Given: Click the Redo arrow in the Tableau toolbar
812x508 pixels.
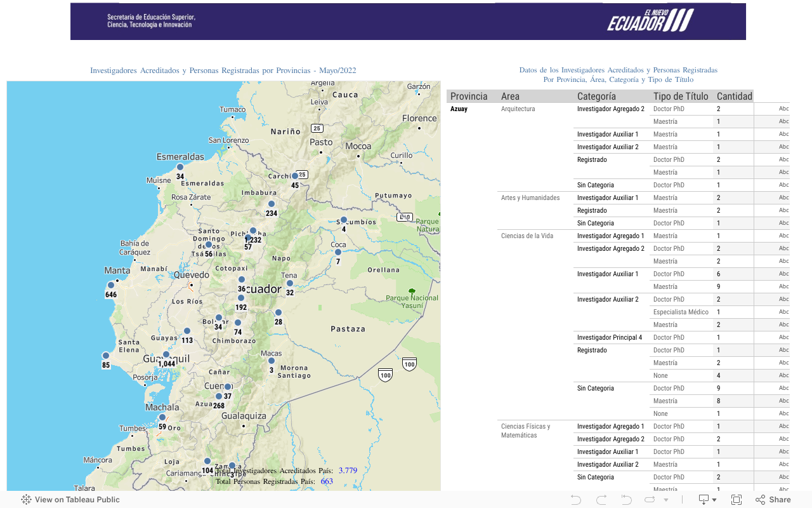Looking at the screenshot, I should point(601,500).
